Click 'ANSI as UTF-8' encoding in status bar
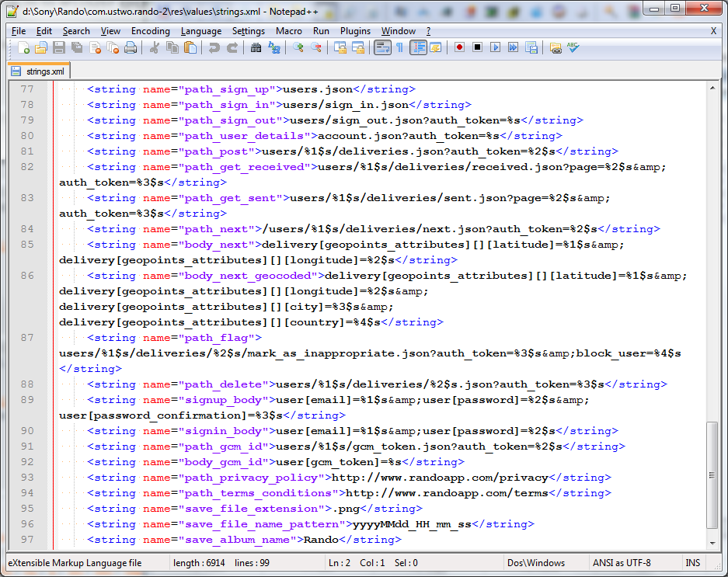Screen dimensions: 728x577 pos(622,562)
